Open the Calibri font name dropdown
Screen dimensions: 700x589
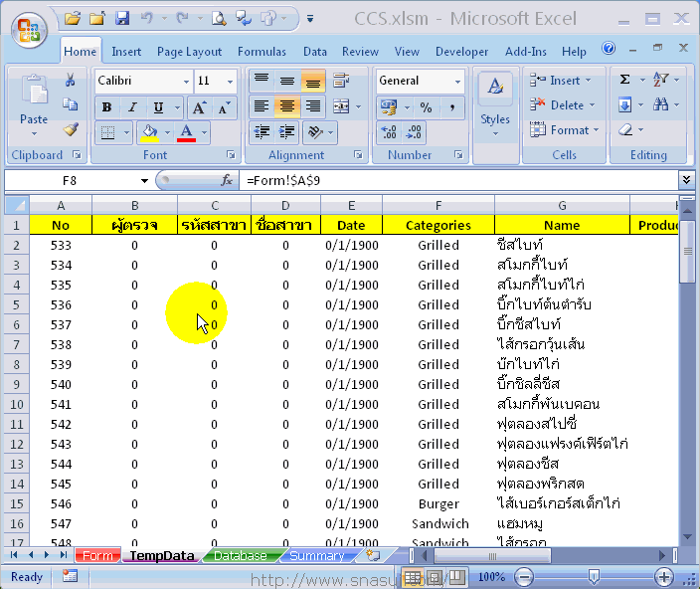[185, 82]
